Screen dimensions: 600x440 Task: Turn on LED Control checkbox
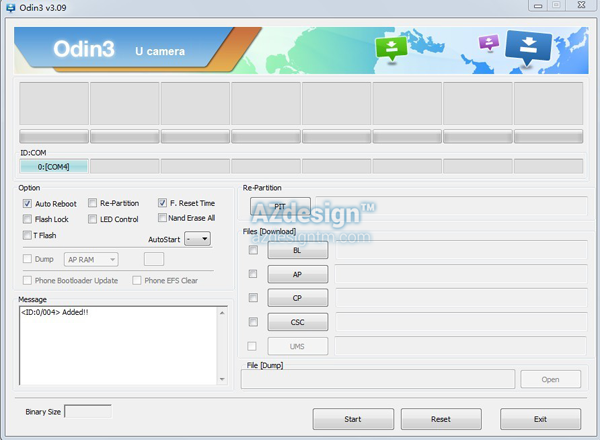click(92, 219)
